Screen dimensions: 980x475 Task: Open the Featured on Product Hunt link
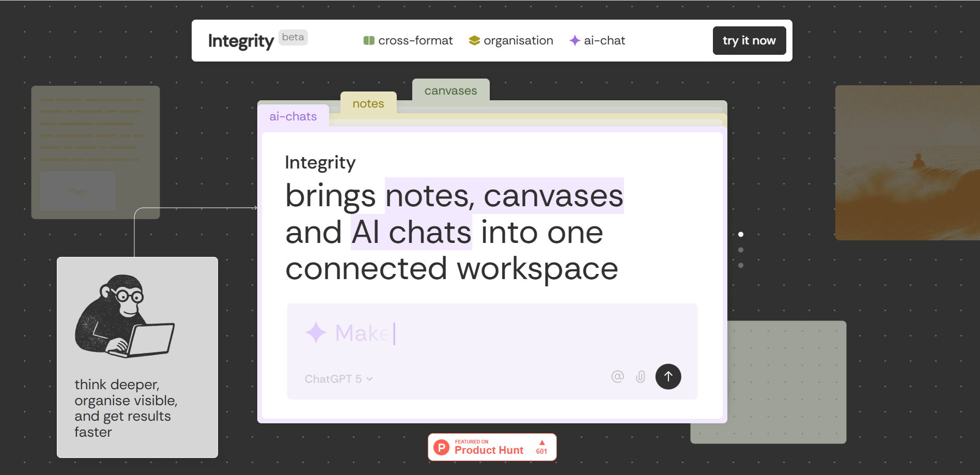tap(492, 447)
